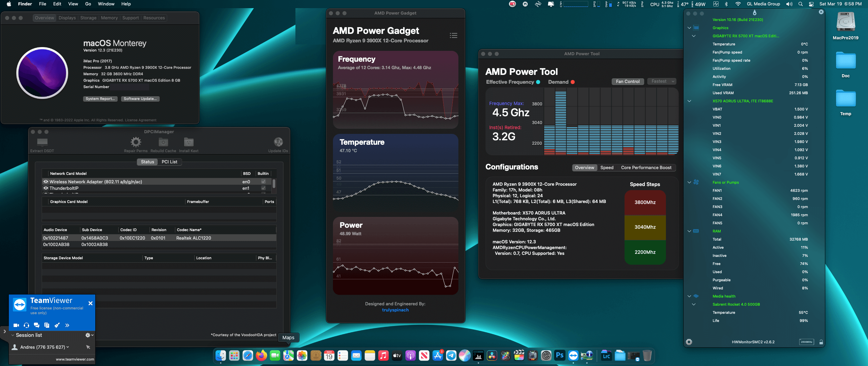The image size is (868, 366).
Task: Open the Andres session dropdown
Action: tap(67, 347)
